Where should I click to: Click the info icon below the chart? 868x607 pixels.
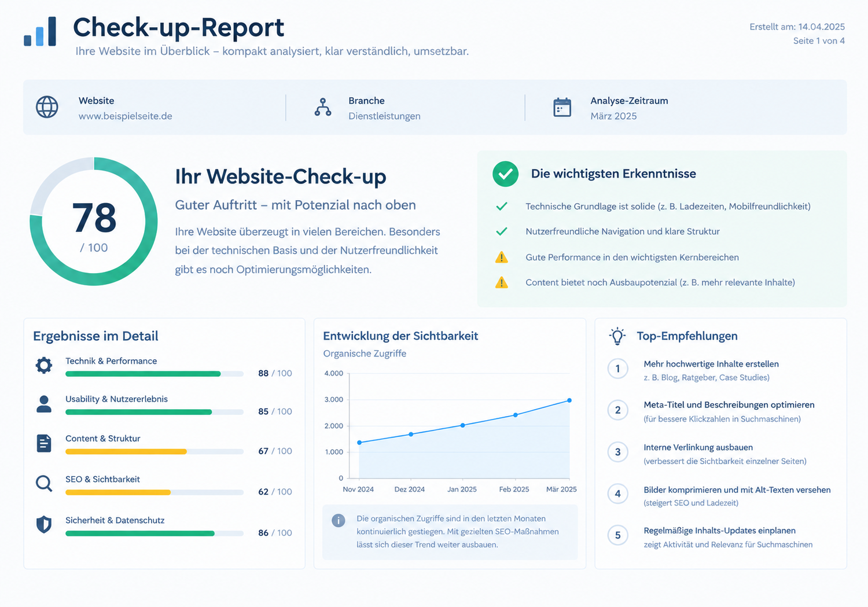(x=339, y=520)
